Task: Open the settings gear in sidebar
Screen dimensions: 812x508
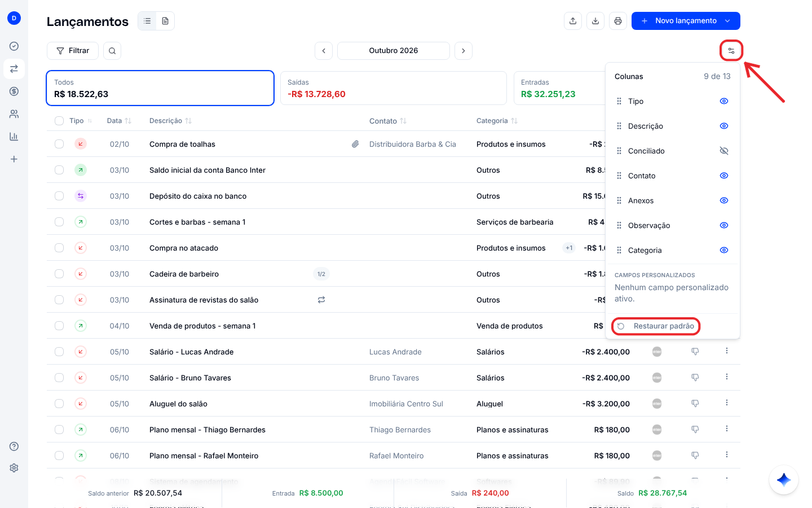Action: click(x=14, y=468)
